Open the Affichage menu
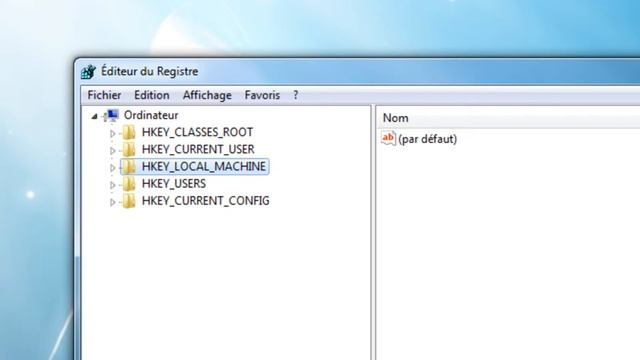640x360 pixels. click(207, 96)
